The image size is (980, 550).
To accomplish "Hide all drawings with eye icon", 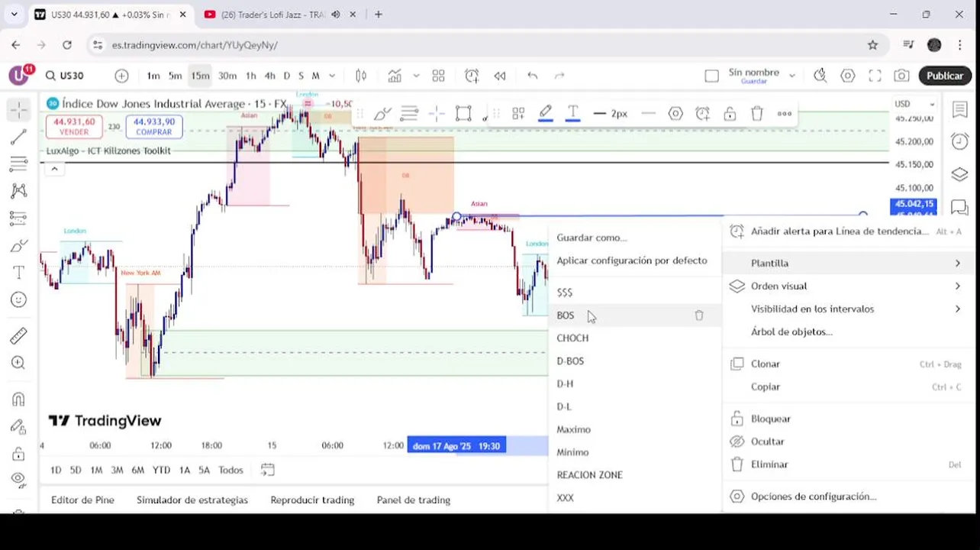I will 18,480.
